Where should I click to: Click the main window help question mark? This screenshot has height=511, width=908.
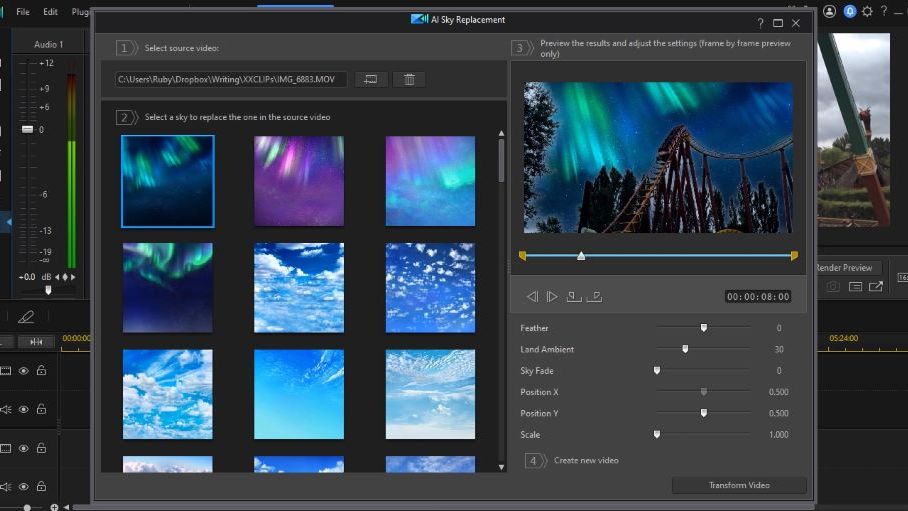click(x=884, y=11)
